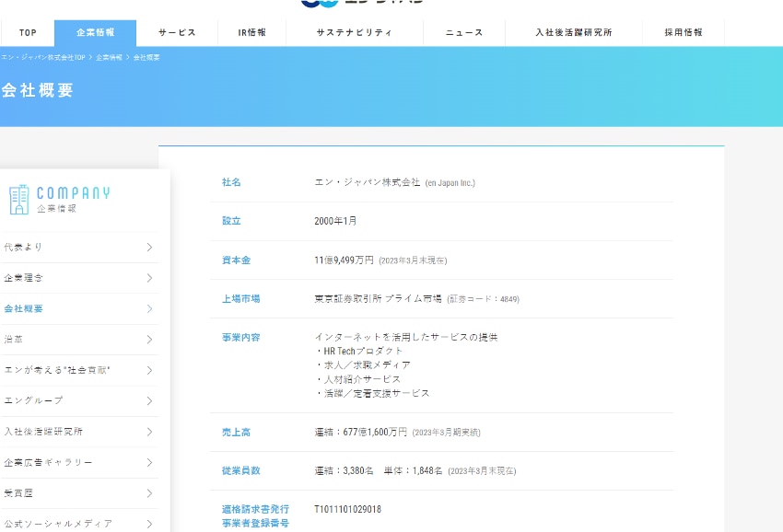Select the 企業情報 navigation tab
783x532 pixels.
tap(96, 33)
